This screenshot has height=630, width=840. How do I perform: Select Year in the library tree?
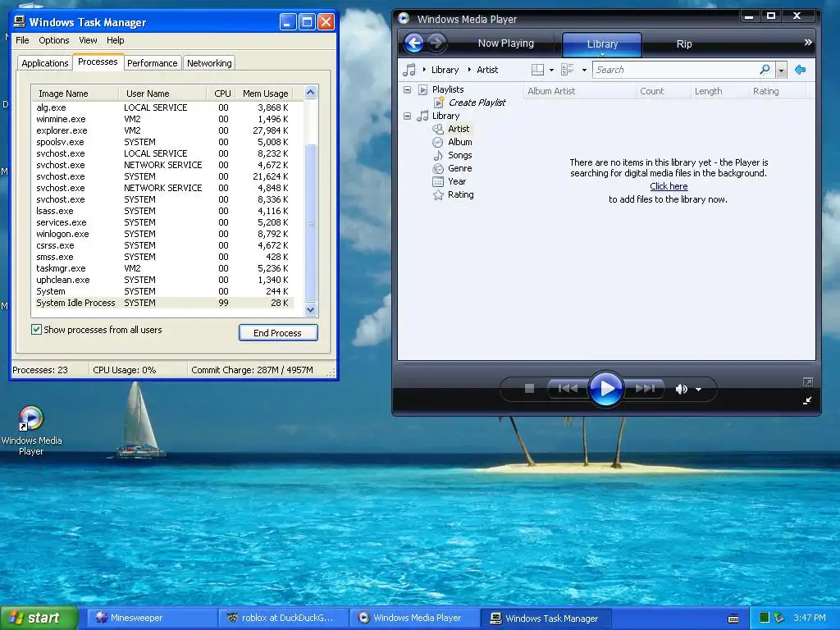click(456, 181)
